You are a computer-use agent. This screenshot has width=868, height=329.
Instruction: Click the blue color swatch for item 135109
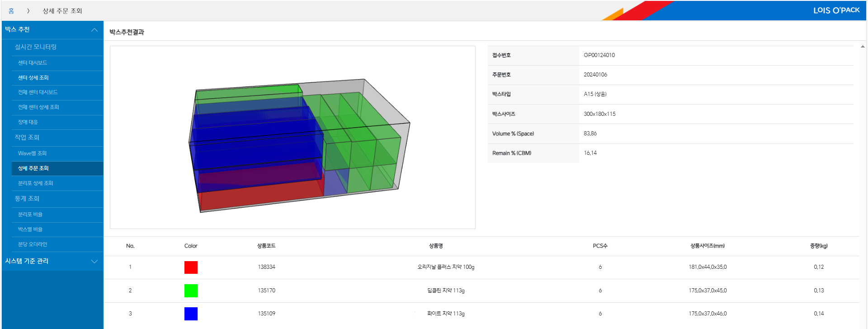tap(191, 314)
